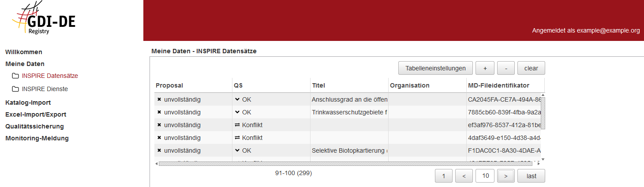Image resolution: width=644 pixels, height=187 pixels.
Task: Click the Konflikt arrows icon in third row
Action: (x=237, y=125)
